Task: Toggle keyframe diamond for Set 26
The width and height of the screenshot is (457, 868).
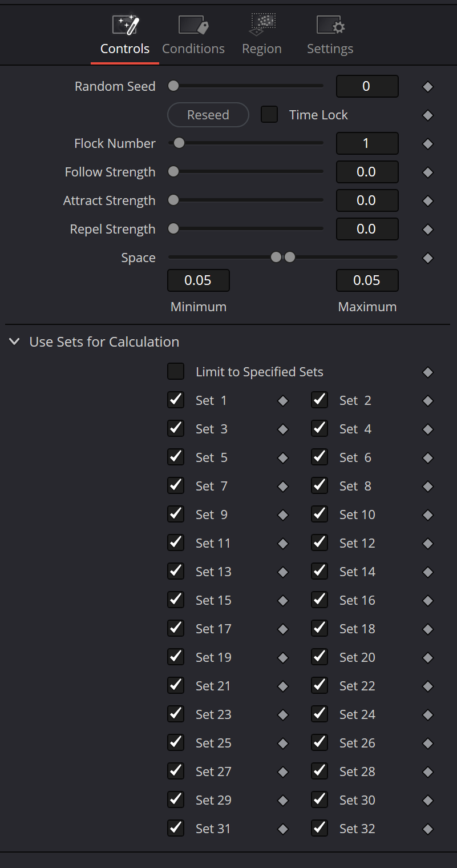Action: 428,744
